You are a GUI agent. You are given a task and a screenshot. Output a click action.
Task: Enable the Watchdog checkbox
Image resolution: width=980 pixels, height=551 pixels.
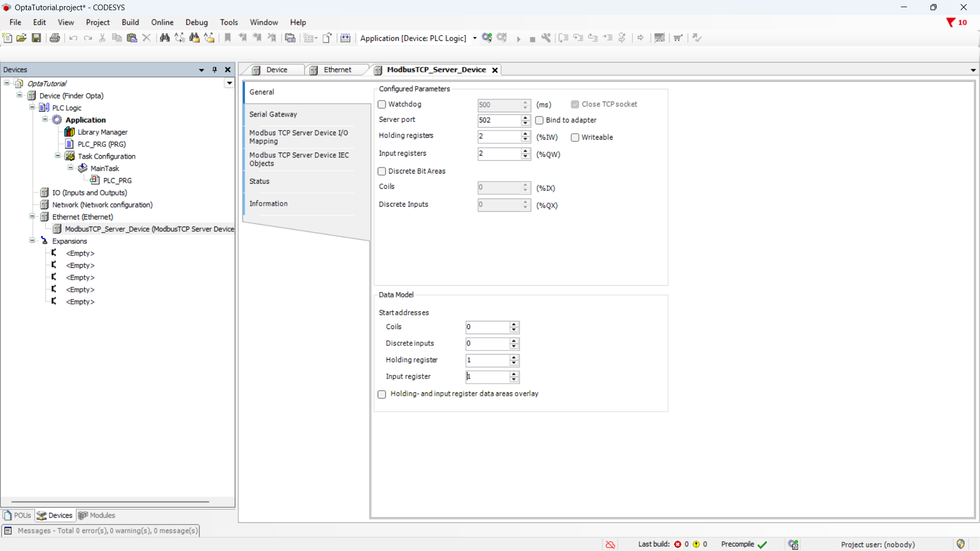[x=382, y=104]
